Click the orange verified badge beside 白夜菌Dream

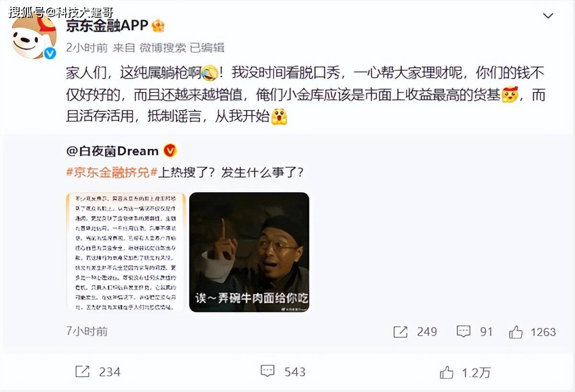170,151
